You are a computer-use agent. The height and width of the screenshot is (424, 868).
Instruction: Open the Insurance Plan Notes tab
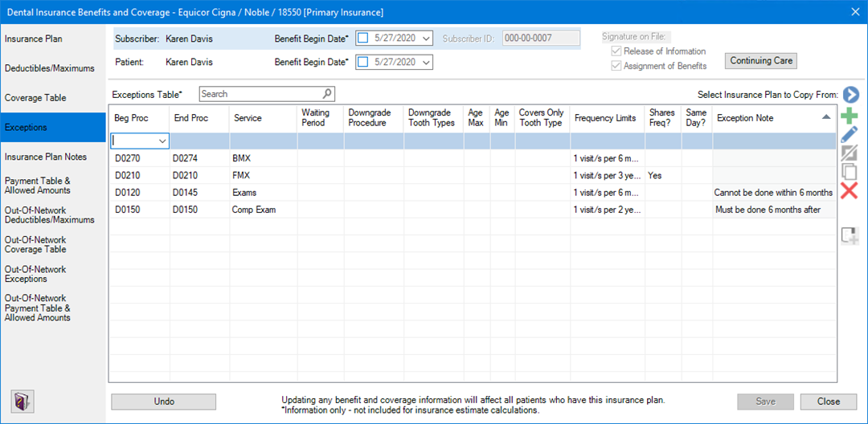(52, 157)
